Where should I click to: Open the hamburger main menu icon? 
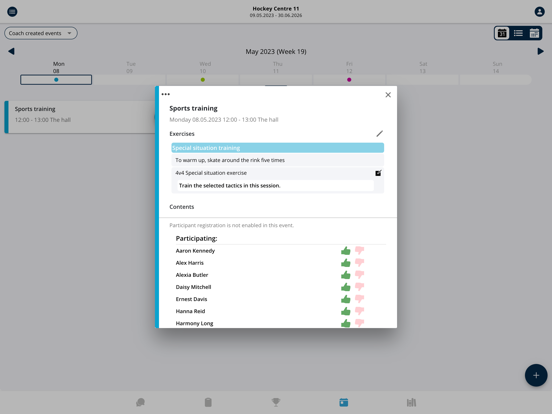click(12, 12)
